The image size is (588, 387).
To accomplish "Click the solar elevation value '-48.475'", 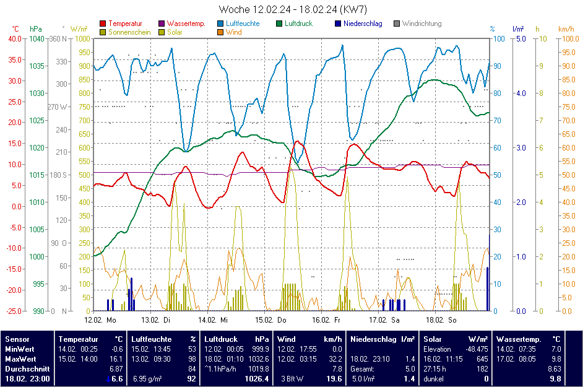I will click(x=477, y=349).
